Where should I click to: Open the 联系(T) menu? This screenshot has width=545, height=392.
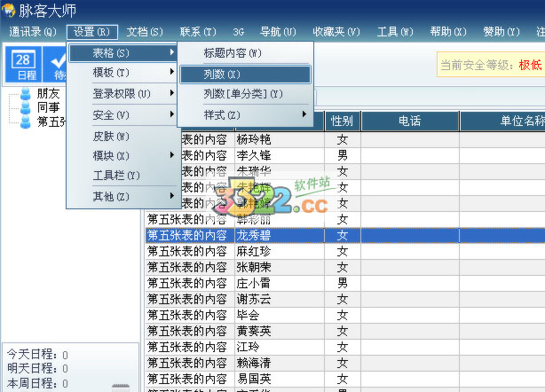coord(198,32)
